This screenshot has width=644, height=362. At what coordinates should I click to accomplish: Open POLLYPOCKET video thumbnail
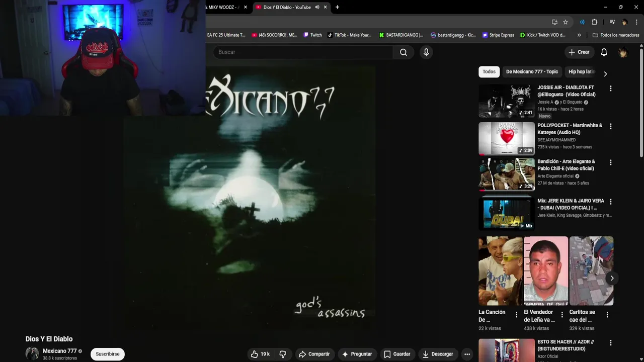coord(507,138)
